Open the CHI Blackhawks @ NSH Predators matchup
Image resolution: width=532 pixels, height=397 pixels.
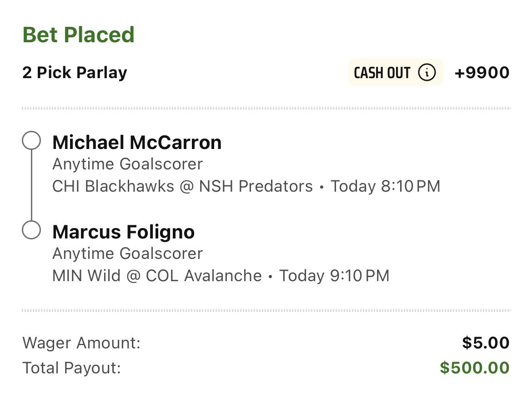[182, 186]
